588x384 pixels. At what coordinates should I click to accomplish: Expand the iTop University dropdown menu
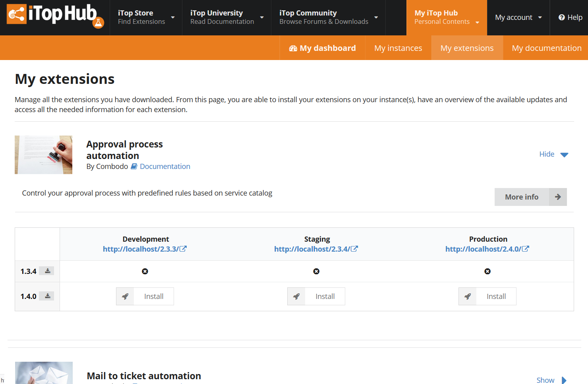(226, 17)
